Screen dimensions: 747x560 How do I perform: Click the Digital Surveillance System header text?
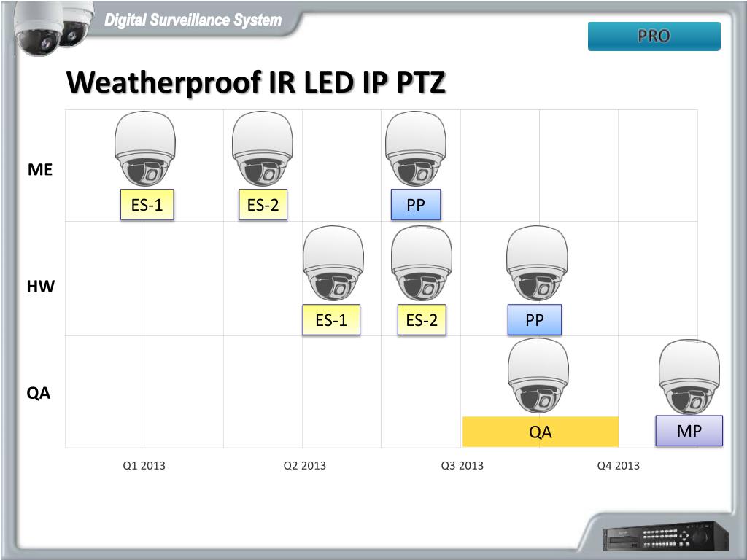pyautogui.click(x=193, y=20)
